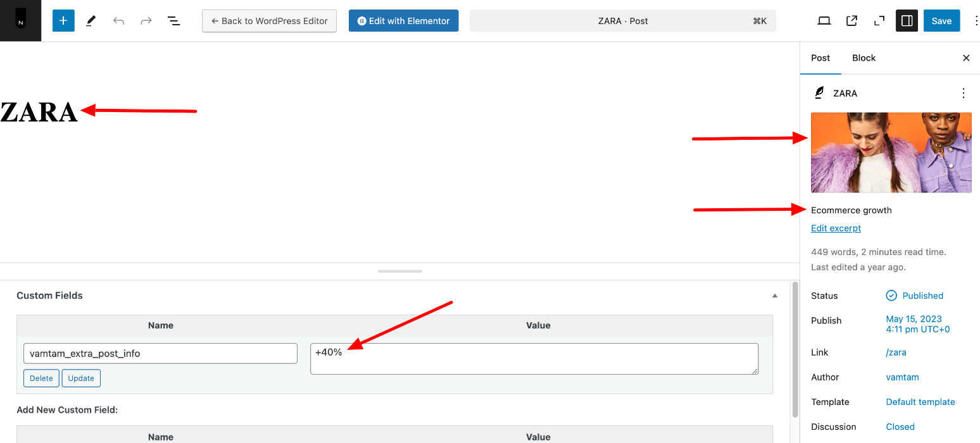The image size is (980, 443).
Task: Click the Add New Custom Field heading
Action: tap(67, 410)
